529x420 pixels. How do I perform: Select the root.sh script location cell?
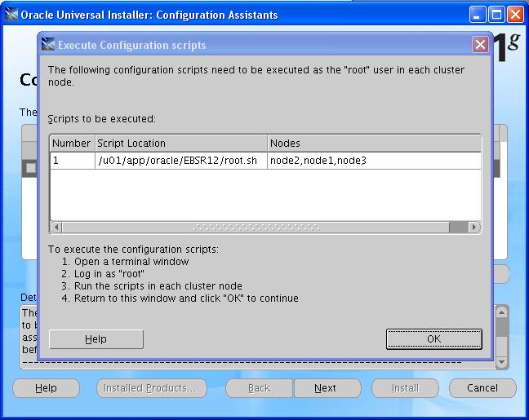(180, 161)
